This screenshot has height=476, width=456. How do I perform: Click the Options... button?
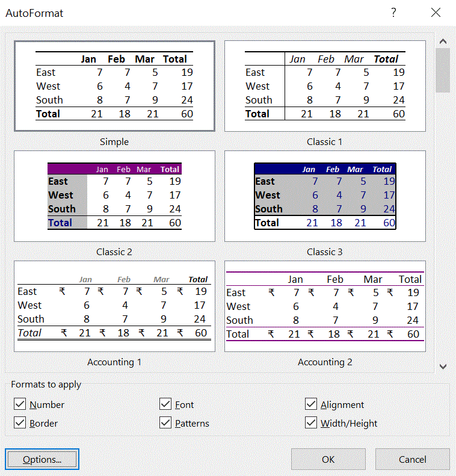click(42, 459)
